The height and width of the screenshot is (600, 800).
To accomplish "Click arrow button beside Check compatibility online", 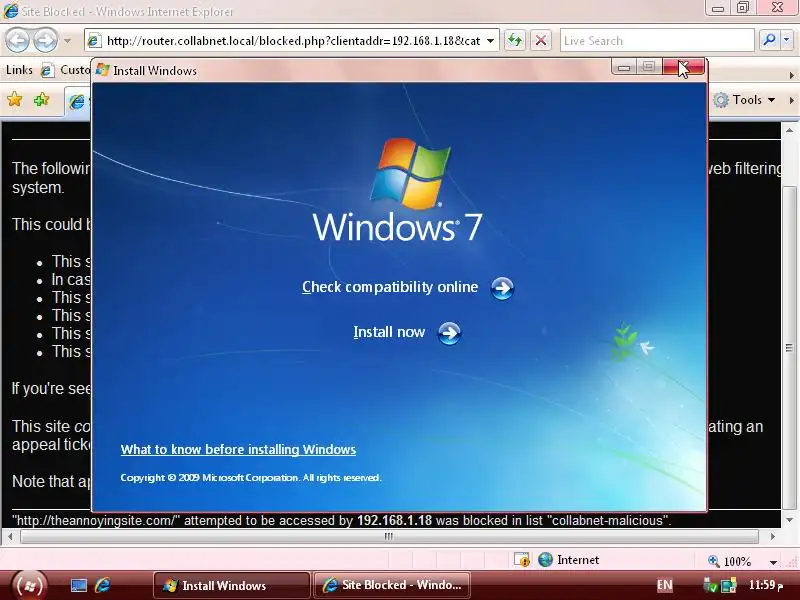I will (502, 288).
